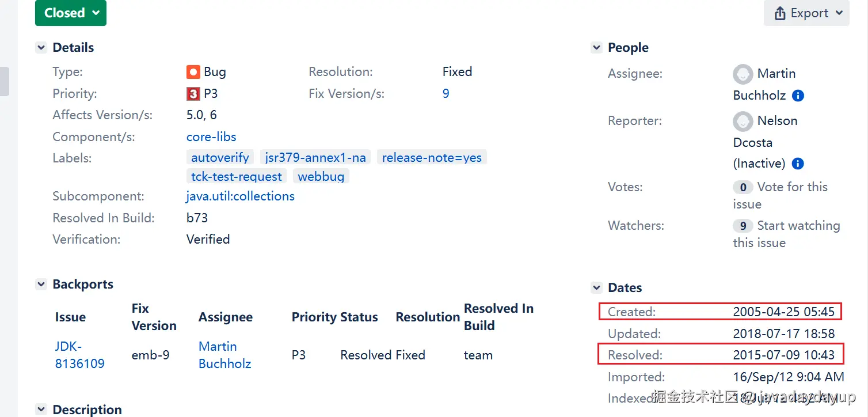The height and width of the screenshot is (417, 868).
Task: Open the Export dropdown menu
Action: (x=806, y=13)
